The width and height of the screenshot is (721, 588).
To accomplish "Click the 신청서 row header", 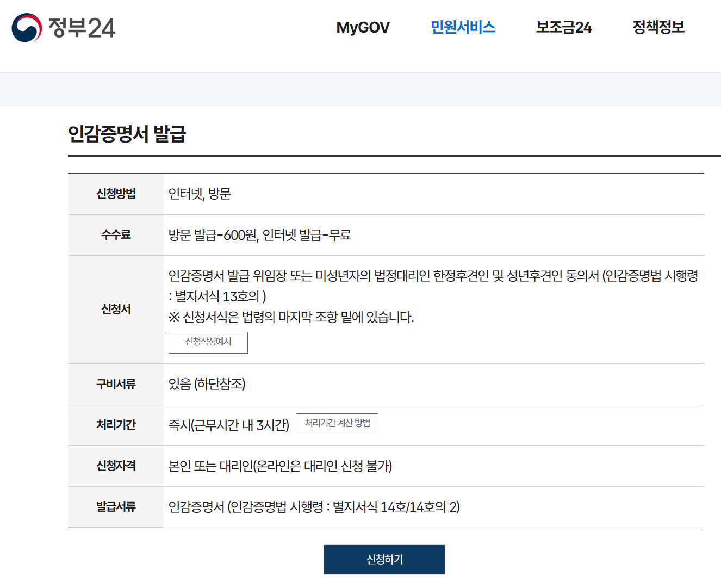I will (x=115, y=309).
